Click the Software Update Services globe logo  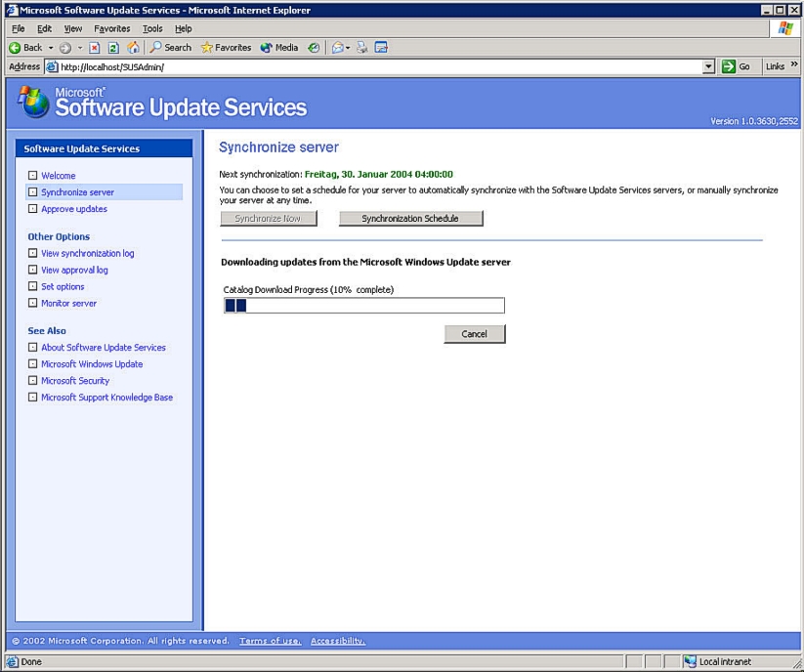point(33,102)
